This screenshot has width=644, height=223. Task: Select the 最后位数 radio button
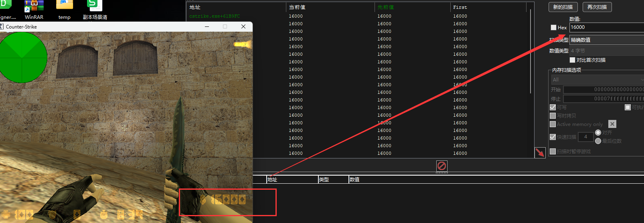click(598, 141)
